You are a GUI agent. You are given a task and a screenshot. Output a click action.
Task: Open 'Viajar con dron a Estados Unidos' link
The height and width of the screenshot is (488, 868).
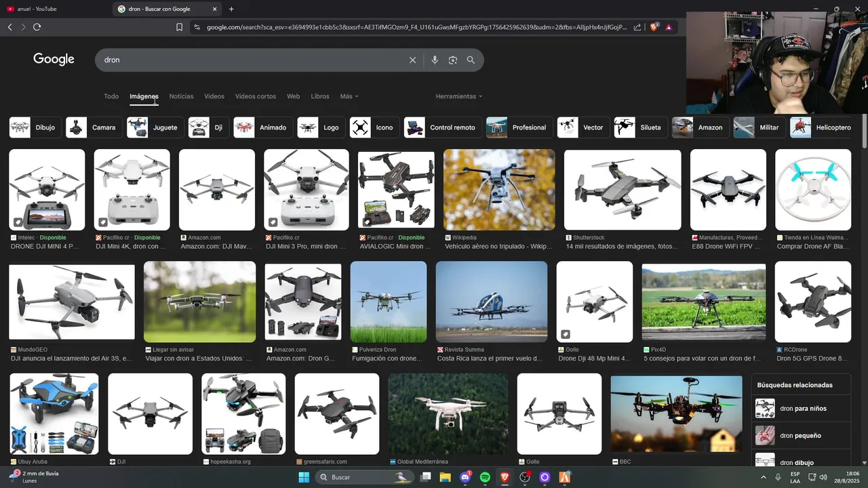[x=199, y=359]
